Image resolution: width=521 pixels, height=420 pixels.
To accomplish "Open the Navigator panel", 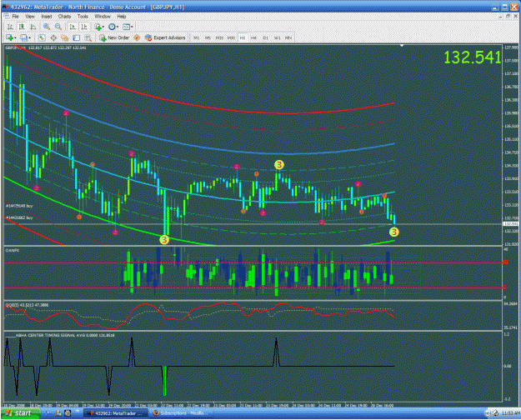I will click(x=64, y=37).
